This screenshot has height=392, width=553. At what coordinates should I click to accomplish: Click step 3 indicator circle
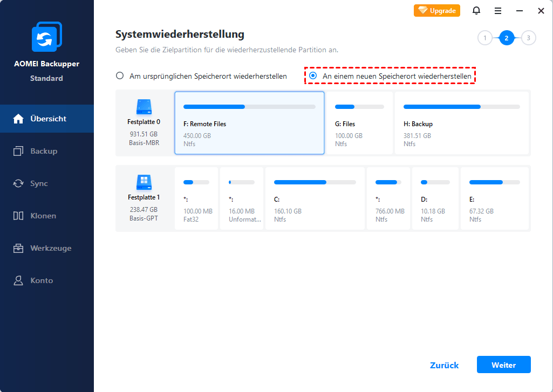coord(528,38)
